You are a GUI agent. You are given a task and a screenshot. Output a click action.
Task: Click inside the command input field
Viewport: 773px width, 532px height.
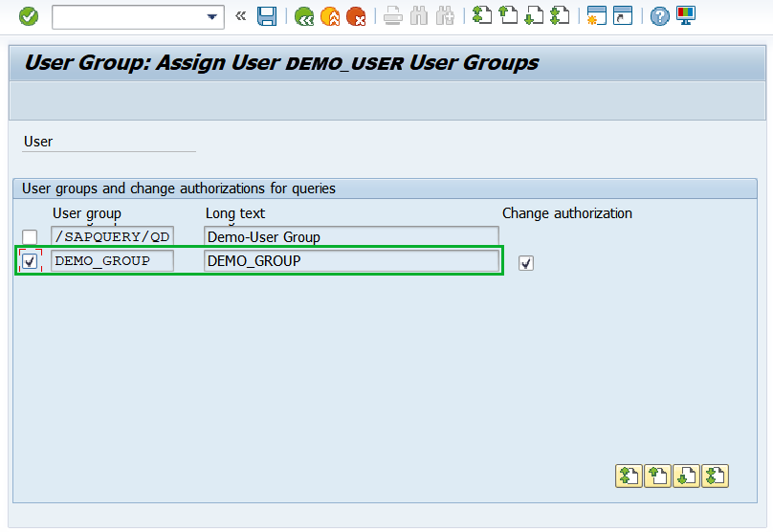point(129,17)
